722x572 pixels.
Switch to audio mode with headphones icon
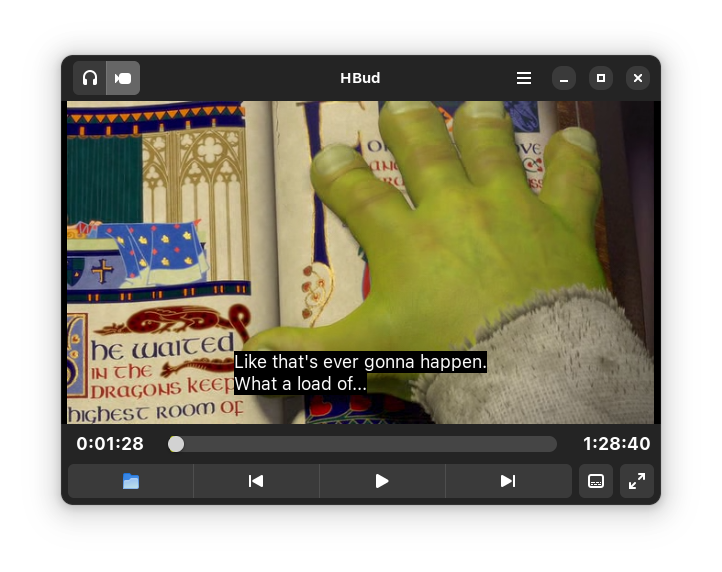tap(90, 78)
